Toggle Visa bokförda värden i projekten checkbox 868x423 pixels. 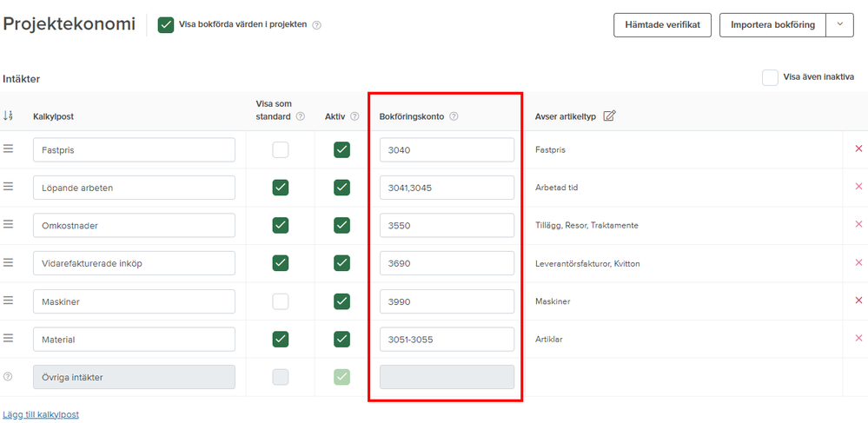166,24
